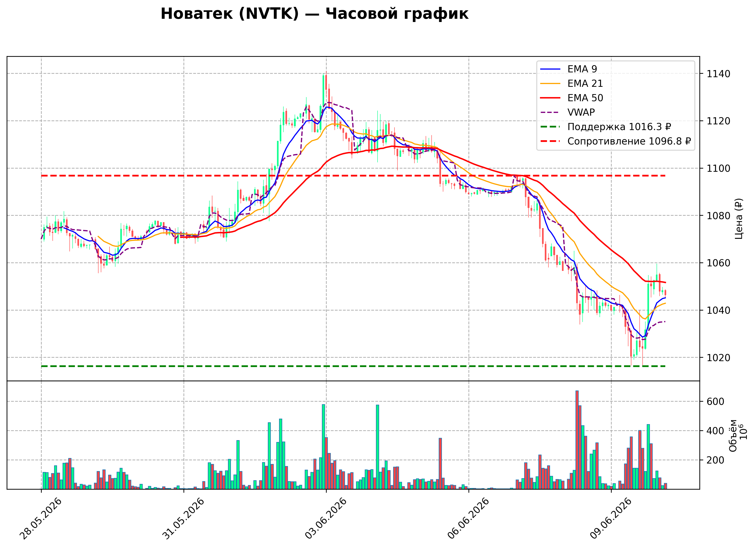Click the "Сопротивление 1096.8 ₽" legend label
Image resolution: width=756 pixels, height=548 pixels.
pyautogui.click(x=629, y=141)
